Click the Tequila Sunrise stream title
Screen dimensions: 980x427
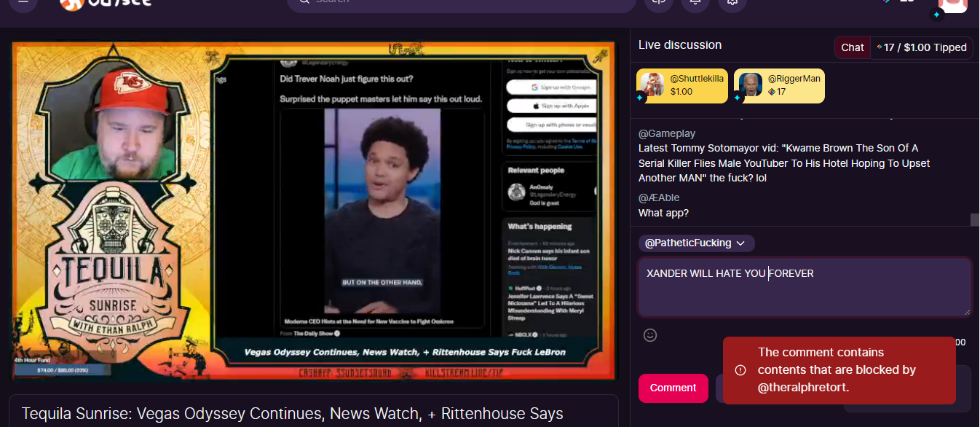293,414
